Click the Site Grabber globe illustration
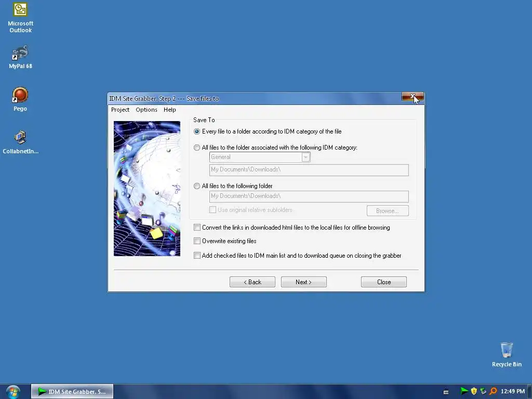The height and width of the screenshot is (399, 532). (147, 188)
